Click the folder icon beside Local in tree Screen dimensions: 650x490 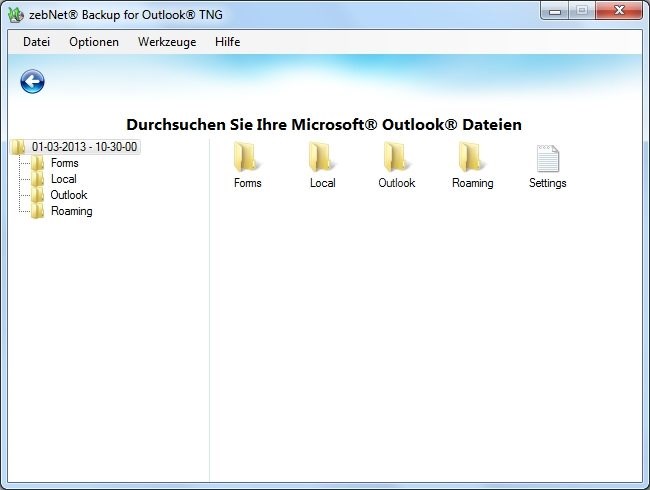38,179
